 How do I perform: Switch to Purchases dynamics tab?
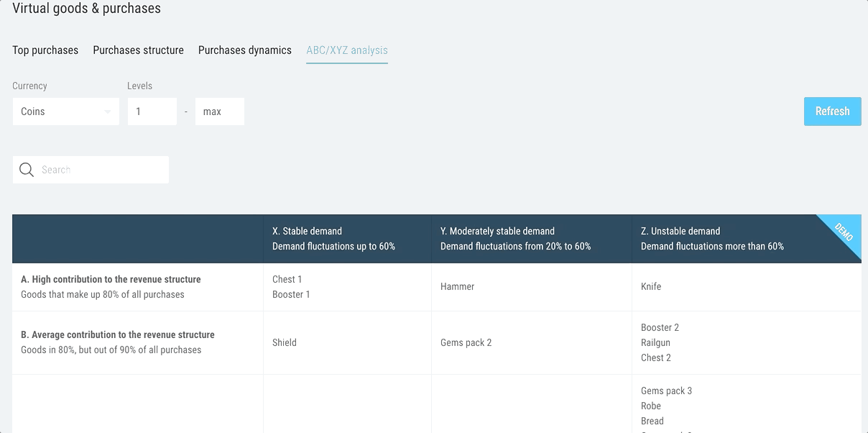[x=245, y=50]
